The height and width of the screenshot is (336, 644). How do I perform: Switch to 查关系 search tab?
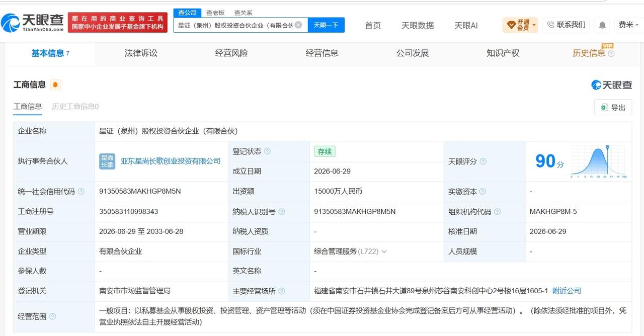[x=244, y=13]
